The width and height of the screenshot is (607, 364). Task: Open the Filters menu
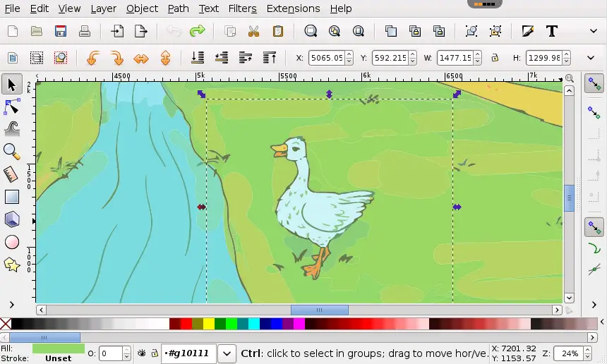click(242, 8)
